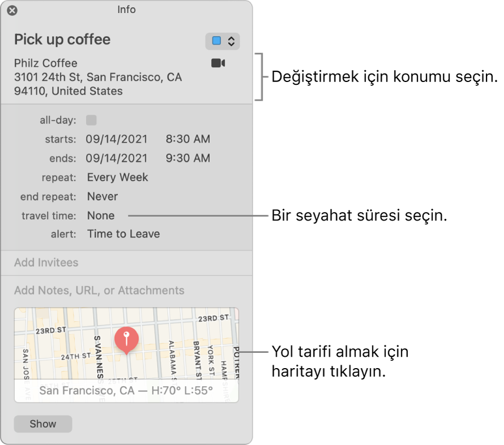Image resolution: width=504 pixels, height=445 pixels.
Task: Click the end date next to ends:
Action: point(117,158)
